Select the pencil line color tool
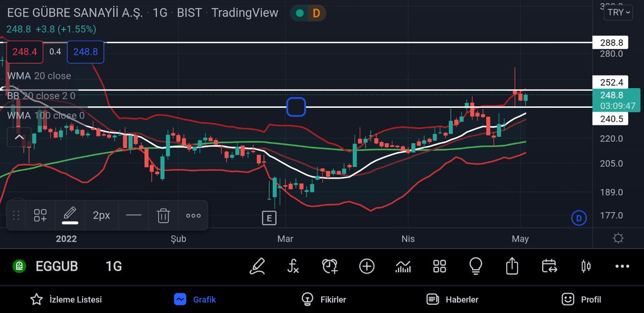 click(70, 215)
